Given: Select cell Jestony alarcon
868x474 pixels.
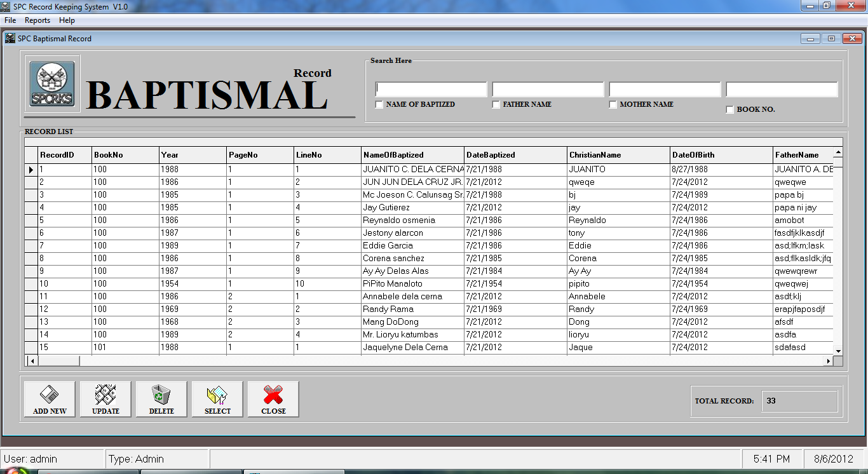Looking at the screenshot, I should pyautogui.click(x=412, y=233).
